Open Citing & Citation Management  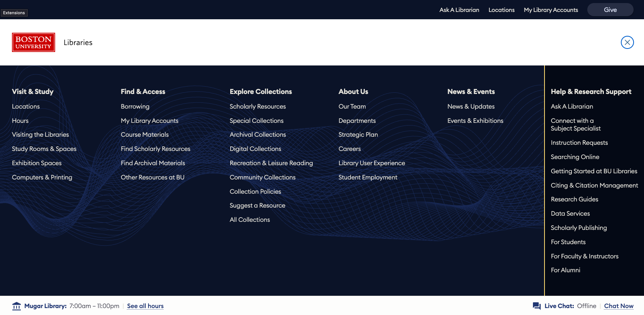pos(594,185)
